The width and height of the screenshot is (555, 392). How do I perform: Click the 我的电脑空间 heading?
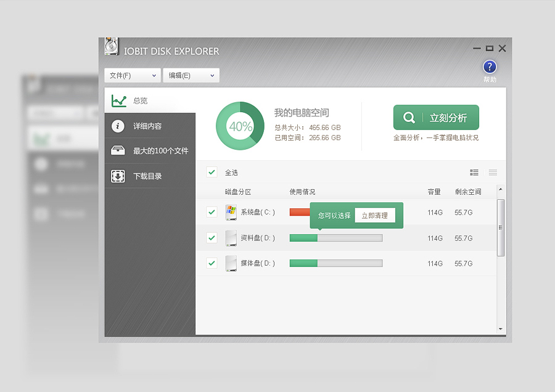(302, 113)
